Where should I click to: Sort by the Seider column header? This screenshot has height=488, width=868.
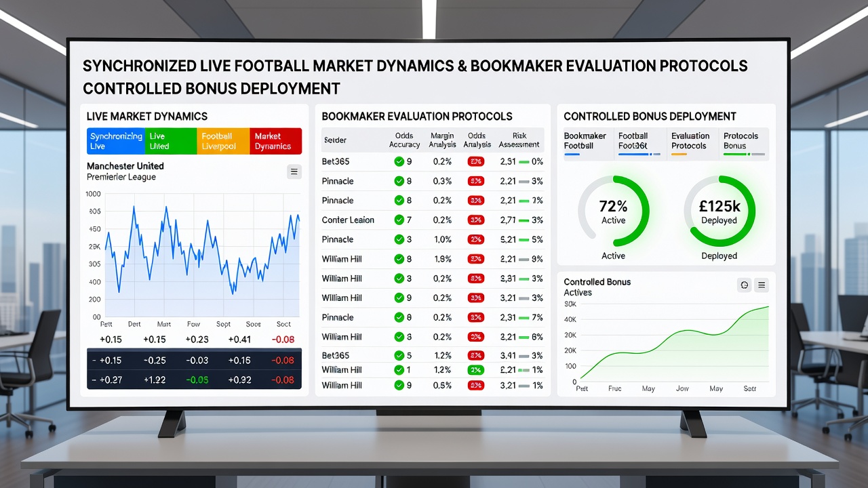(x=335, y=140)
